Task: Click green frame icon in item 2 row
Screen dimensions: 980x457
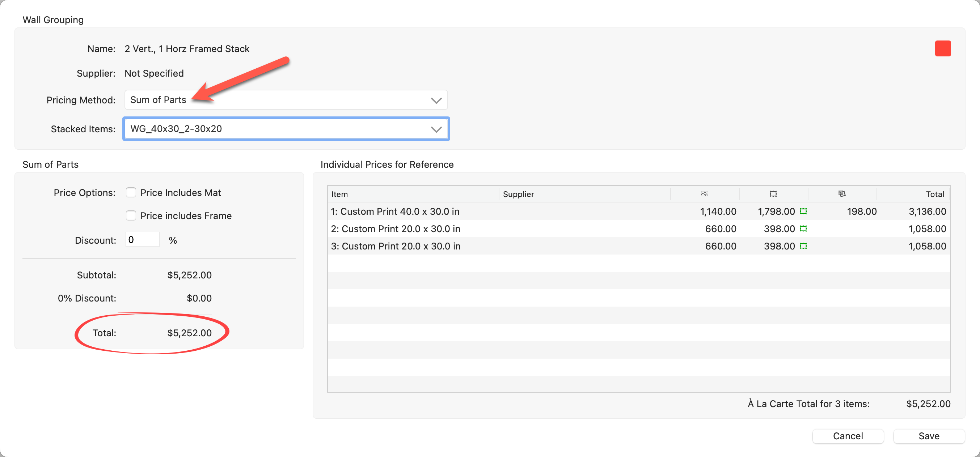Action: coord(803,229)
